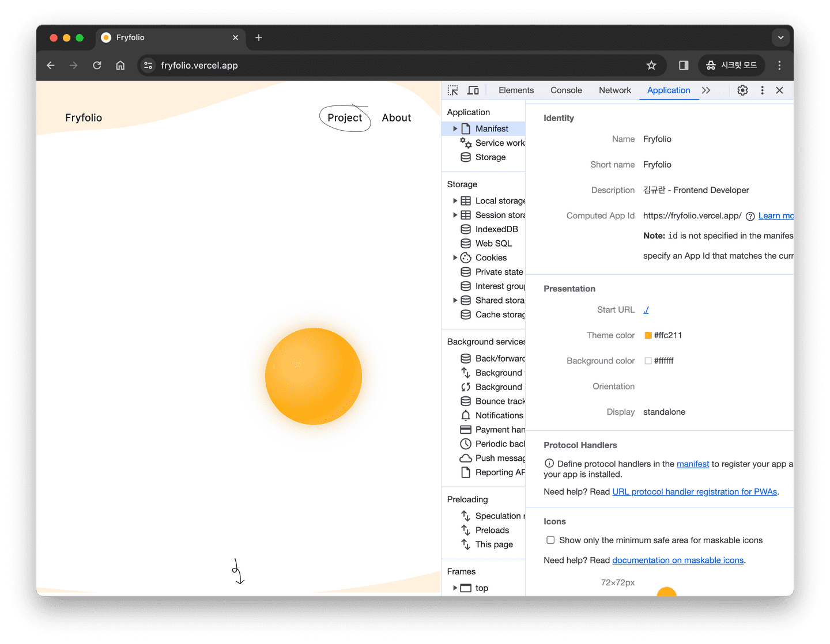830x644 pixels.
Task: Expand the top frame under Frames
Action: pyautogui.click(x=455, y=588)
